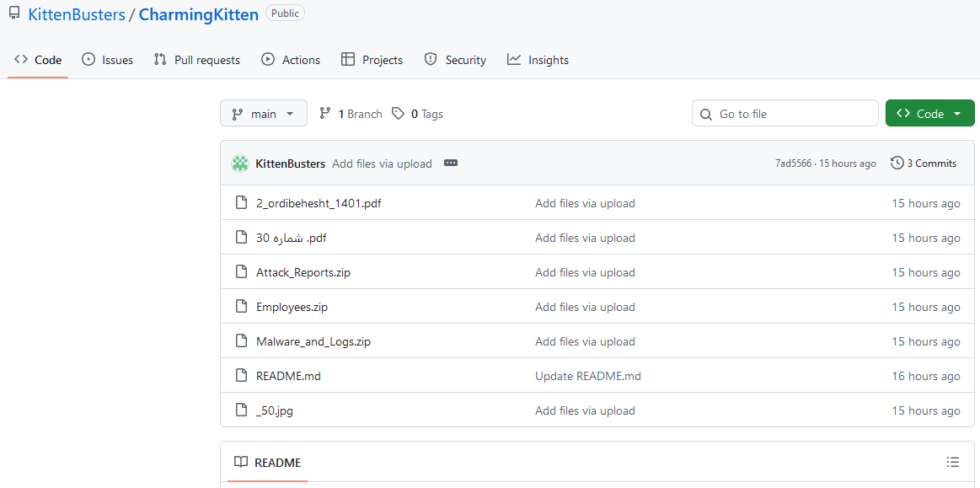980x488 pixels.
Task: Open the README outline list icon
Action: click(953, 462)
